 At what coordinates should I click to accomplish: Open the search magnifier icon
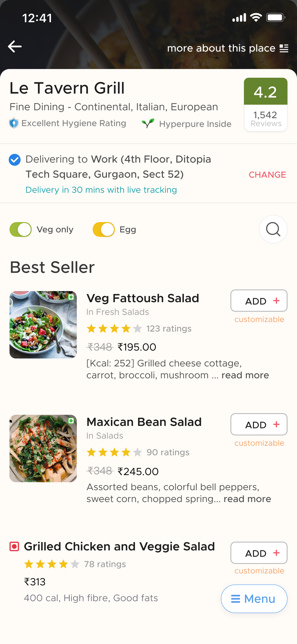273,229
